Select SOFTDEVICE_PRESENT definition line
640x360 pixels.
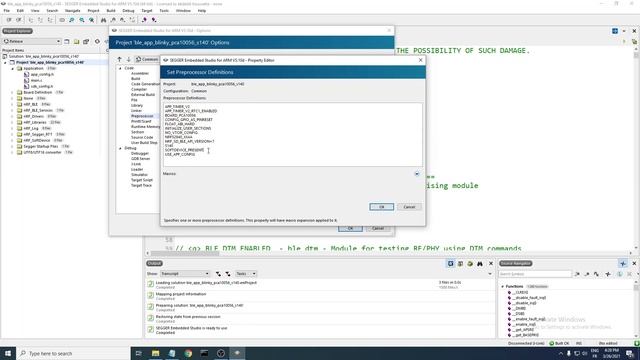click(184, 150)
